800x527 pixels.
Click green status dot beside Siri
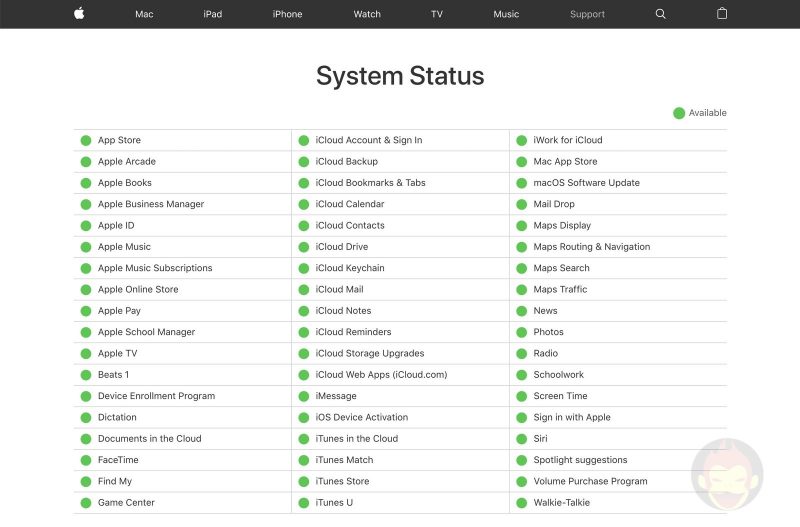point(521,439)
